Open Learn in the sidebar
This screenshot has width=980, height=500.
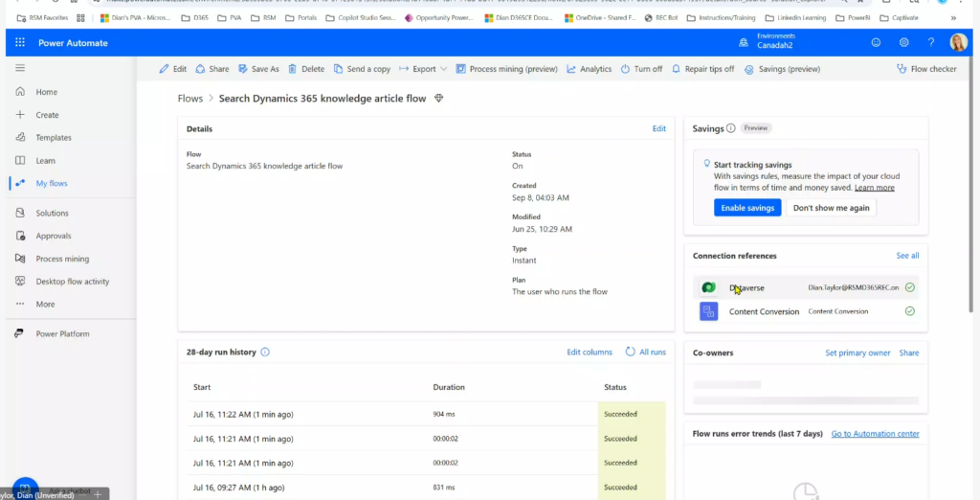[x=45, y=161]
